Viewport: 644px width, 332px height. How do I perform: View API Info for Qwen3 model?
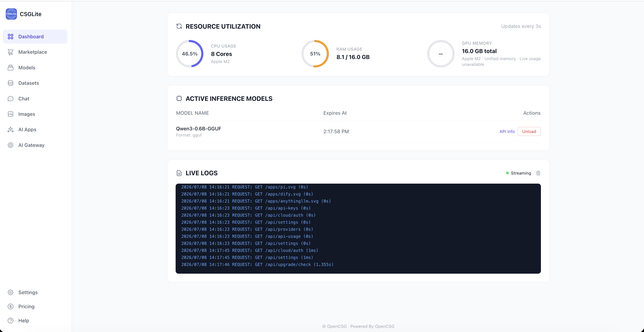pyautogui.click(x=507, y=131)
